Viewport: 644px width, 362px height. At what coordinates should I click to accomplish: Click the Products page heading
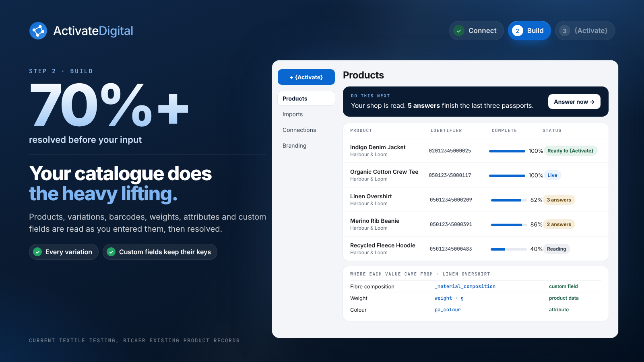tap(363, 75)
